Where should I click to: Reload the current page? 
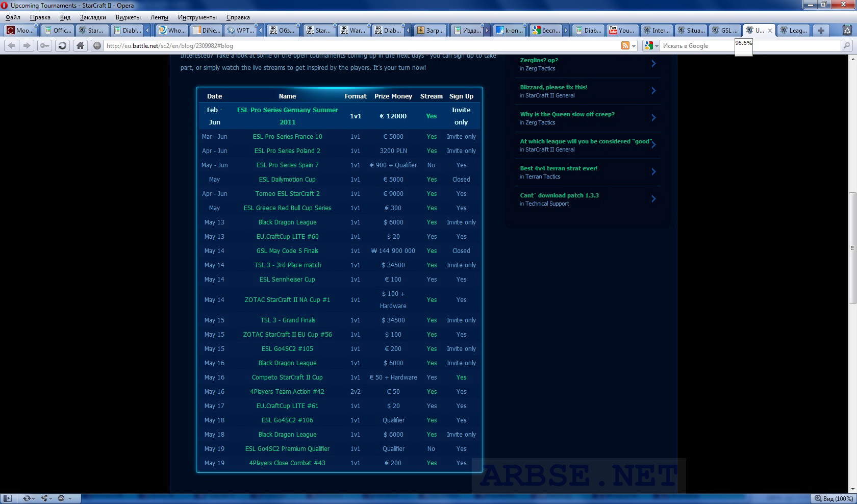pyautogui.click(x=62, y=45)
